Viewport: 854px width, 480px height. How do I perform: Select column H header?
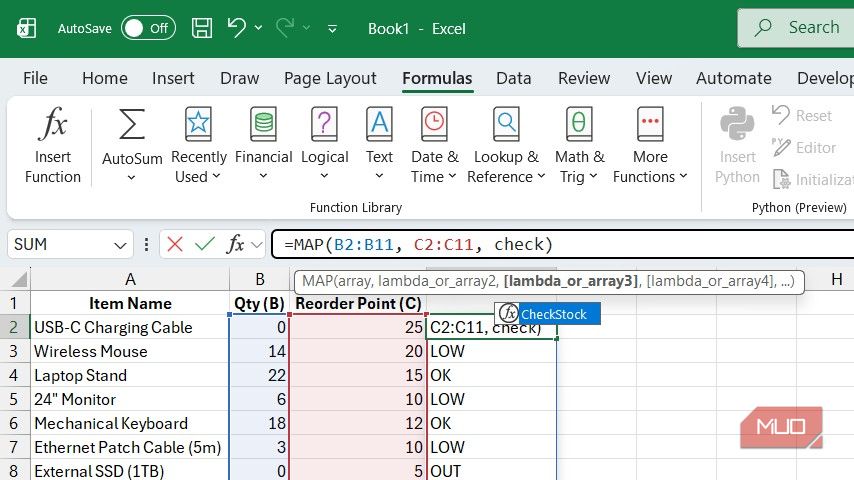coord(837,280)
